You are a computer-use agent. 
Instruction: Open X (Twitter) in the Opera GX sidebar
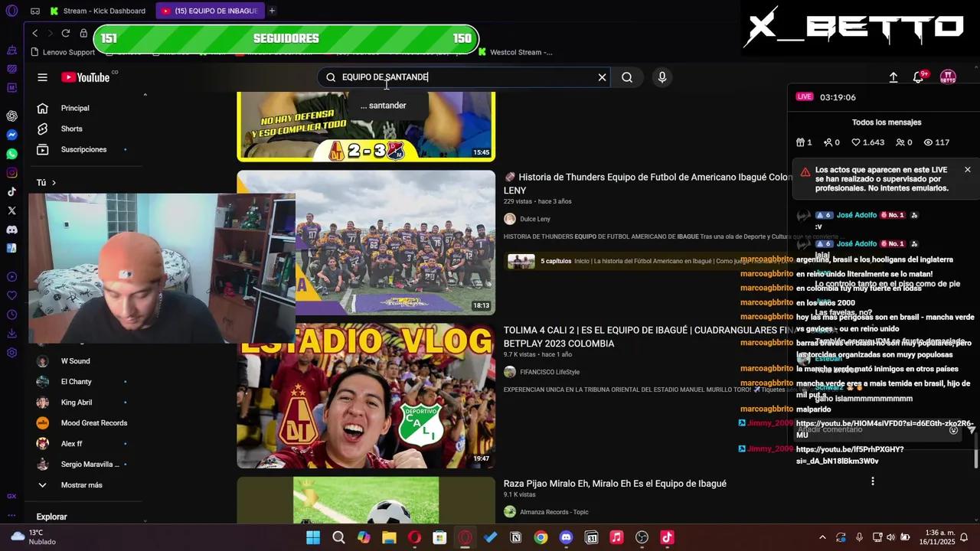pos(11,210)
